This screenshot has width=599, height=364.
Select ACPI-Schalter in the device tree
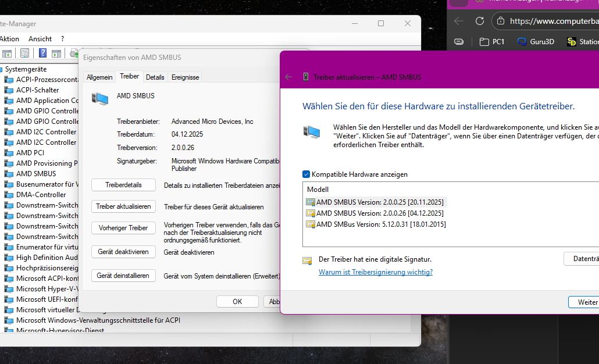click(37, 90)
